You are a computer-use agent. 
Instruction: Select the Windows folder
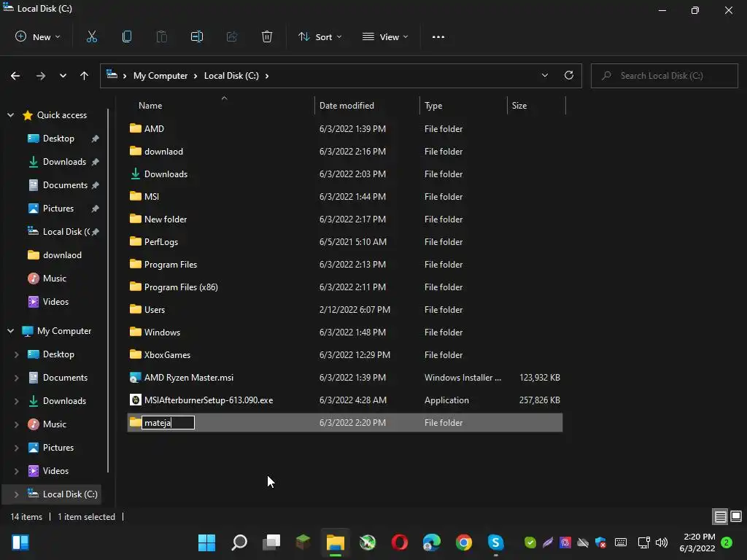point(345,332)
